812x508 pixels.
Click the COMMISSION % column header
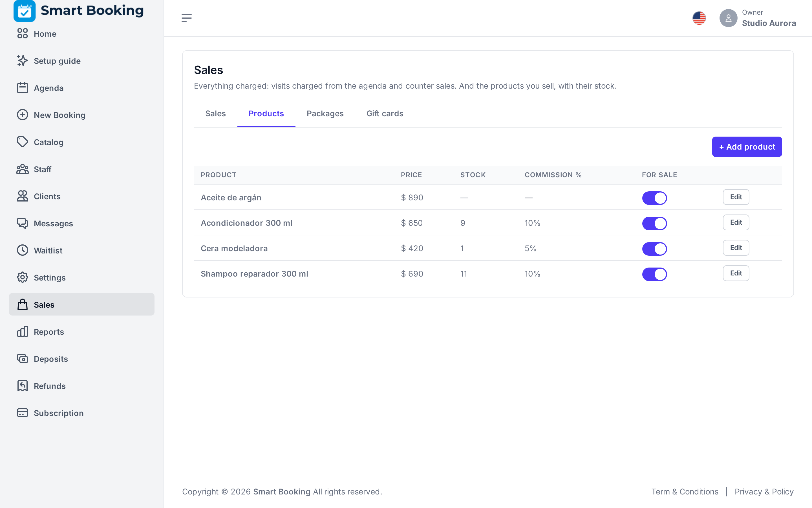tap(553, 175)
